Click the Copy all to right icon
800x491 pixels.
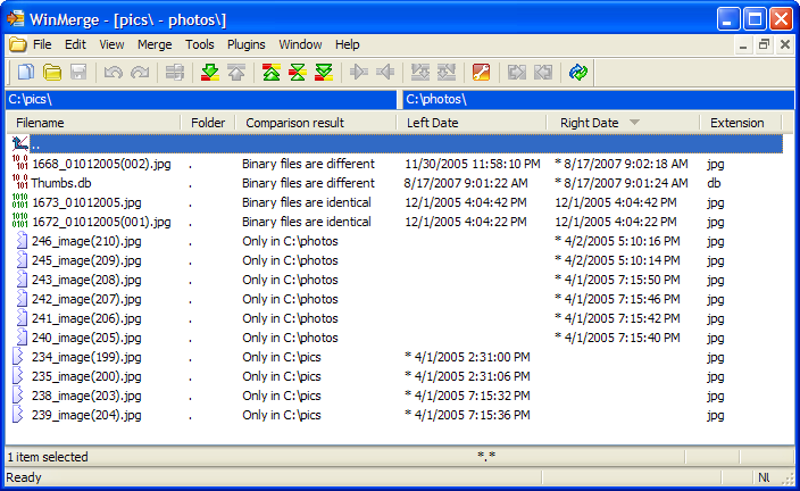[420, 72]
